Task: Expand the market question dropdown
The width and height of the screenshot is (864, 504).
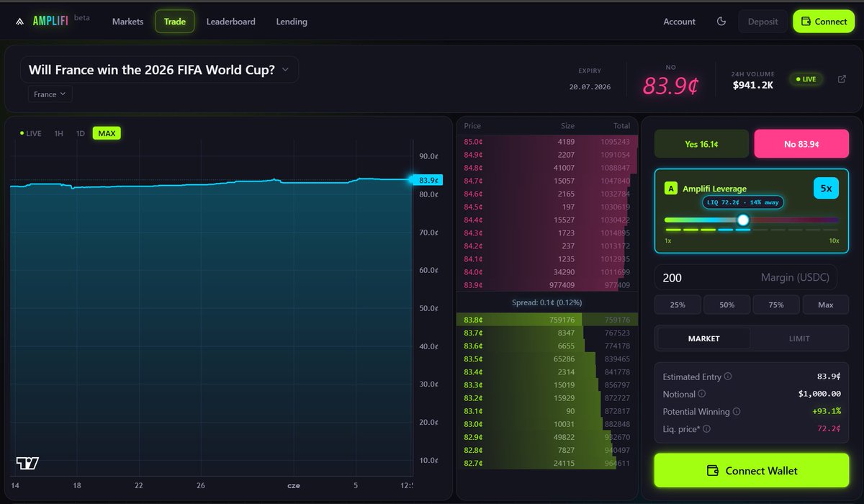Action: coord(159,70)
